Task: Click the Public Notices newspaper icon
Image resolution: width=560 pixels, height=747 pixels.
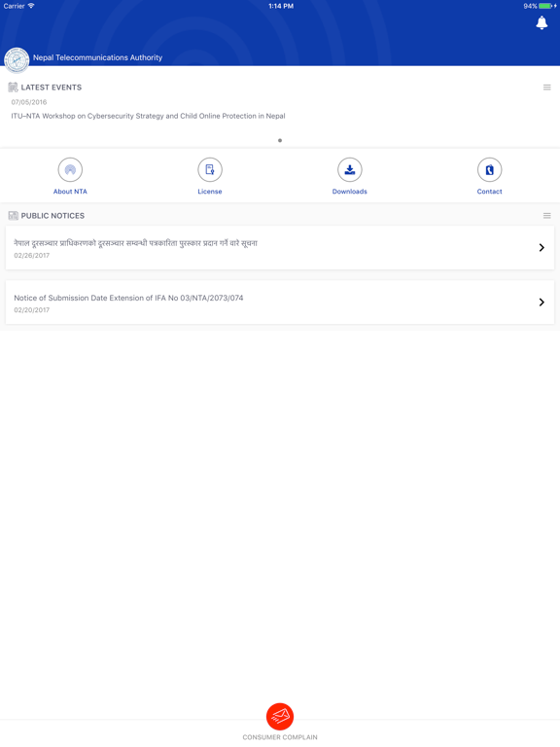Action: pyautogui.click(x=13, y=216)
